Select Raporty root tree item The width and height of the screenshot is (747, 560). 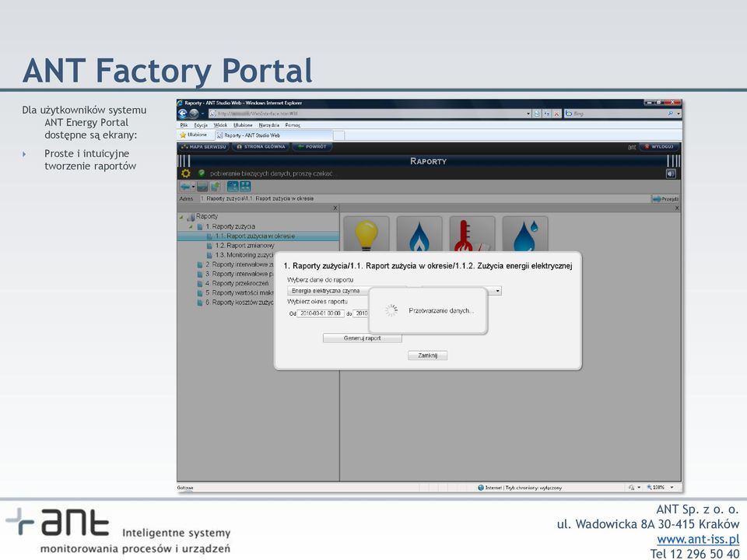(207, 216)
